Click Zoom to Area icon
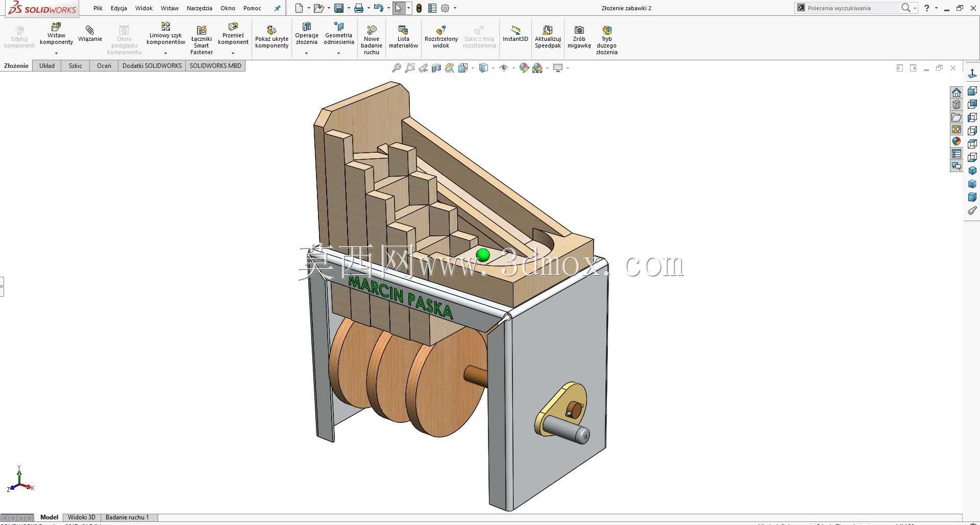Viewport: 980px width, 525px height. tap(409, 68)
